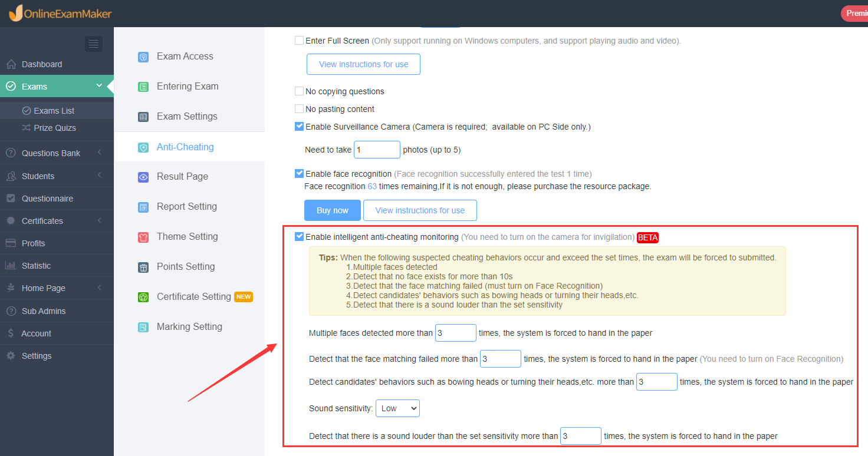
Task: Click the Certificate Setting green icon
Action: point(143,297)
